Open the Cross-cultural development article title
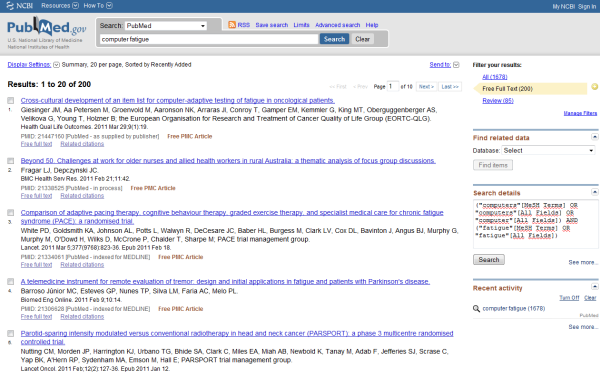 click(178, 100)
